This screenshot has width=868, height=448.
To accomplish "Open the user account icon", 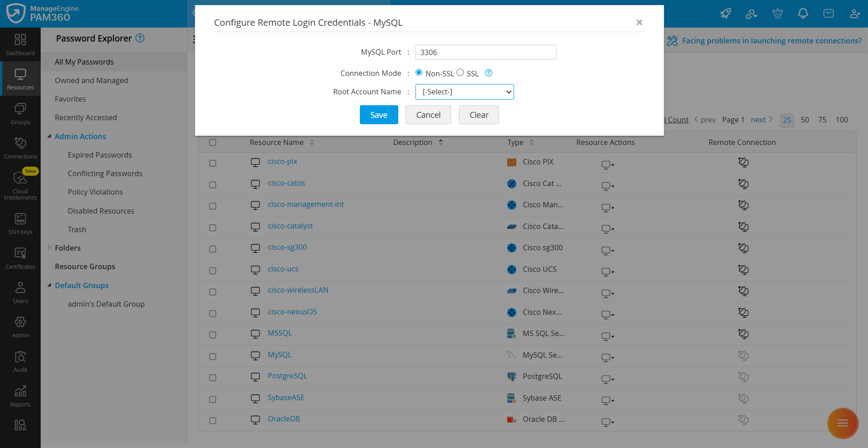I will coord(854,14).
